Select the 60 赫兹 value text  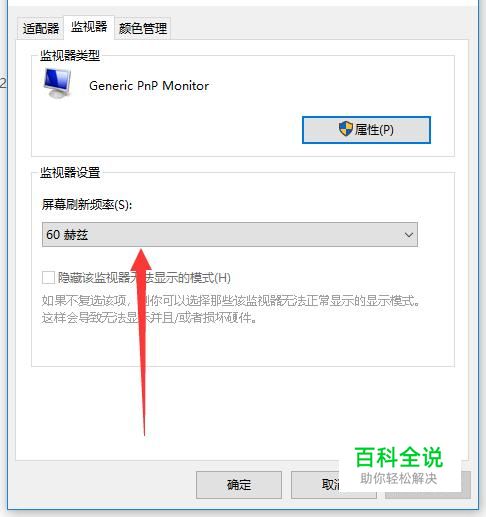click(67, 235)
